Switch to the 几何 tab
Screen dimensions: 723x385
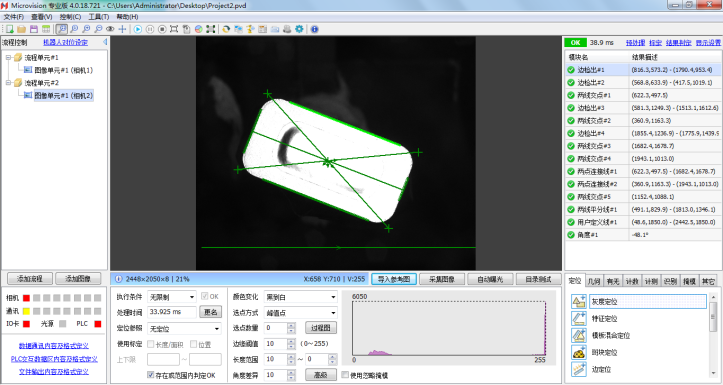click(x=594, y=281)
